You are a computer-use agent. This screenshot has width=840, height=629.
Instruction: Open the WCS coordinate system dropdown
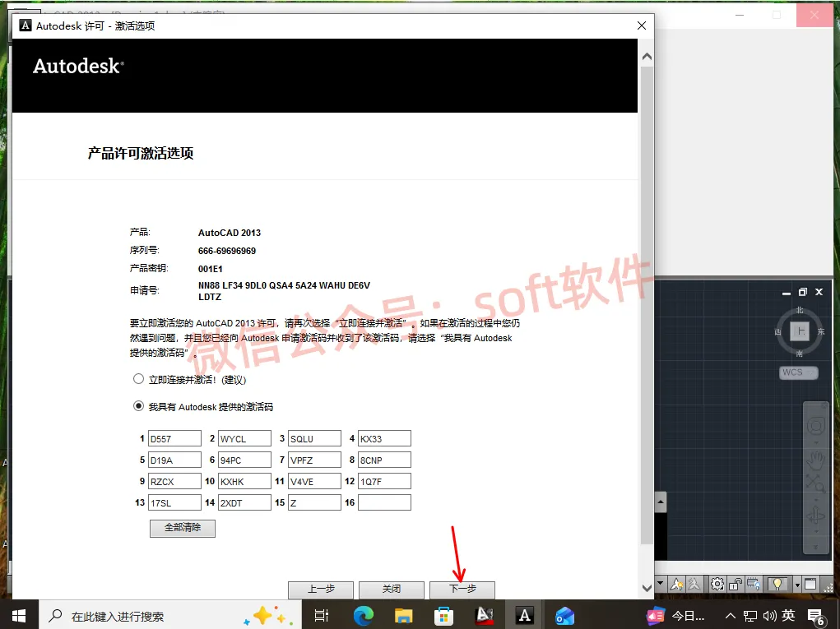[x=798, y=372]
